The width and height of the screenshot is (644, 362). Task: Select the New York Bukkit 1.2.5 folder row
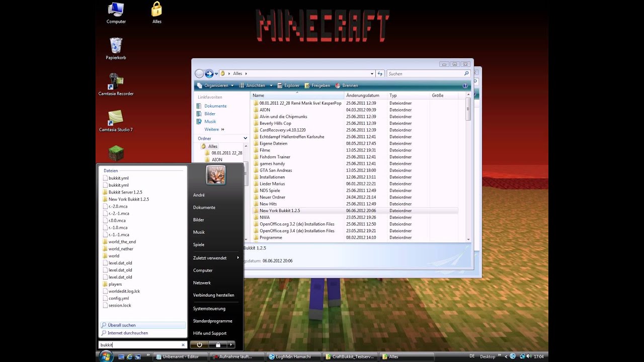(354, 211)
